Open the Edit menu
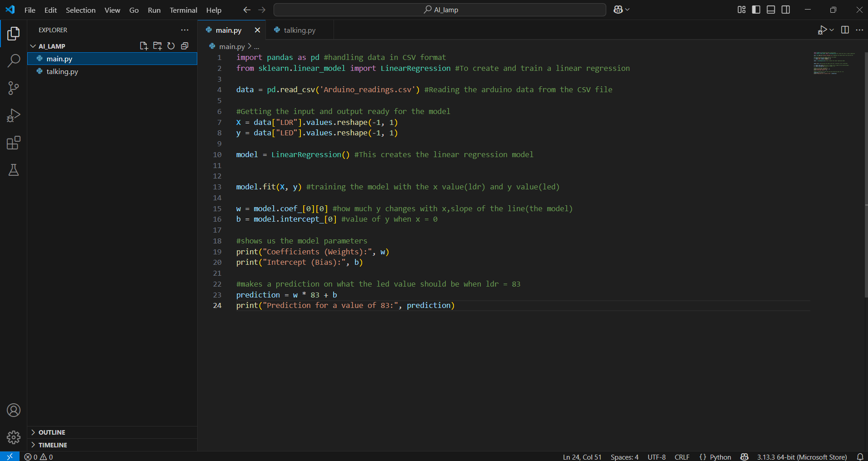Screen dimensions: 868x461 click(x=50, y=10)
